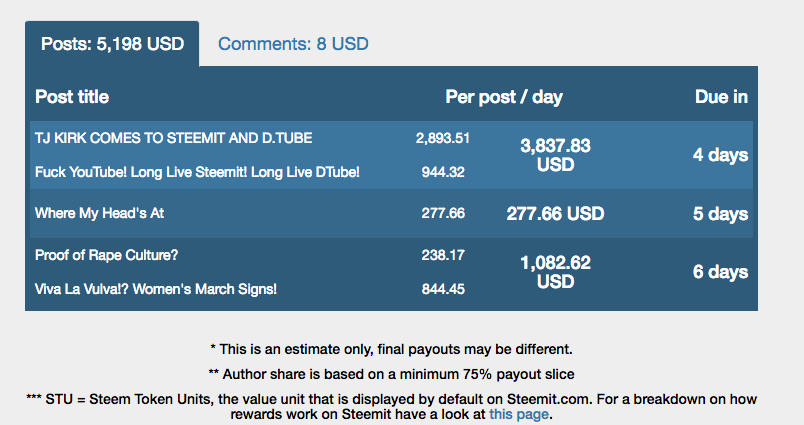Image resolution: width=804 pixels, height=425 pixels.
Task: Switch to the Posts: 5,198 USD tab
Action: click(111, 44)
